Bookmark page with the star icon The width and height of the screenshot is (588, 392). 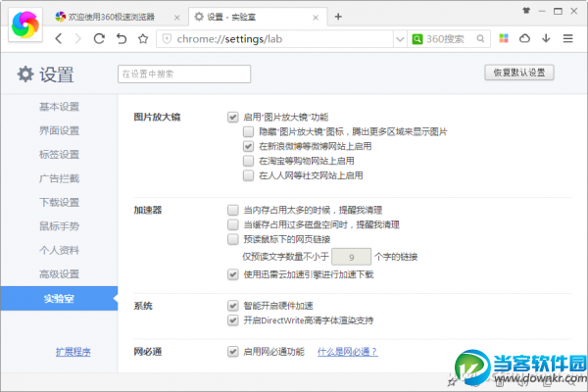(x=143, y=38)
